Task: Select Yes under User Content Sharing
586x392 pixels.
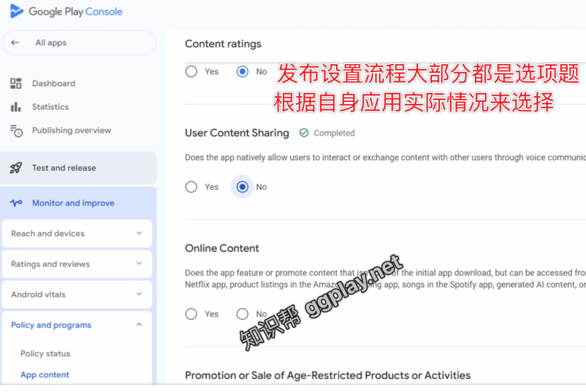Action: pyautogui.click(x=191, y=187)
